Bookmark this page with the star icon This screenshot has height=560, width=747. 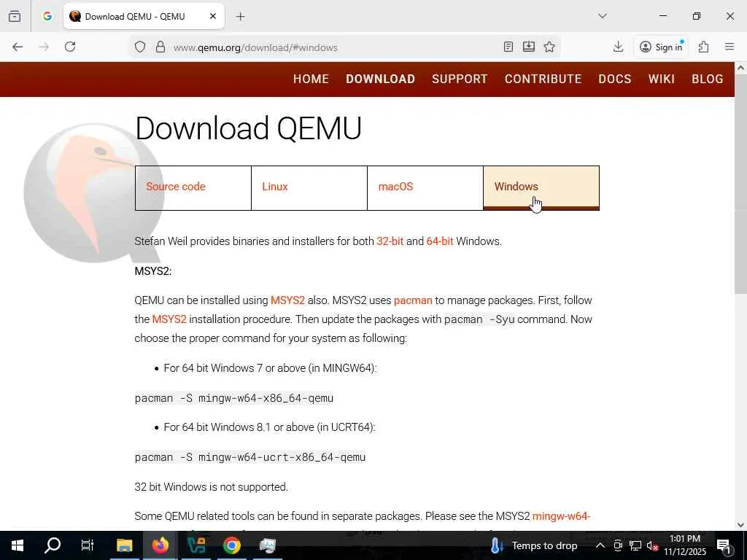point(549,47)
